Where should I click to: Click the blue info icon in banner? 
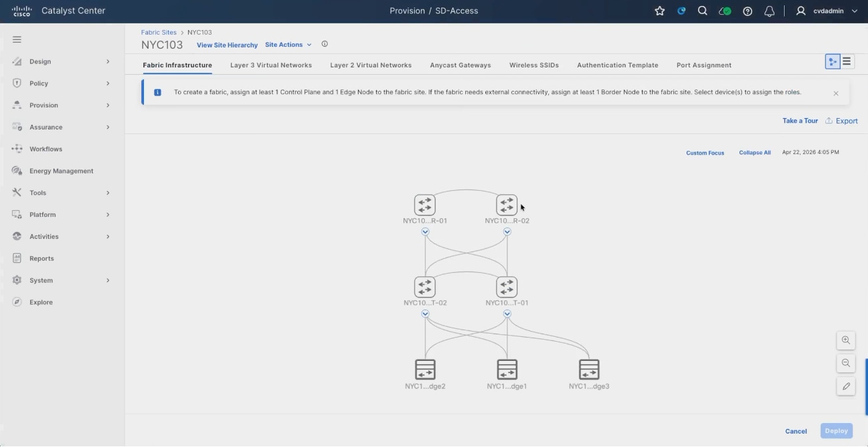tap(157, 92)
